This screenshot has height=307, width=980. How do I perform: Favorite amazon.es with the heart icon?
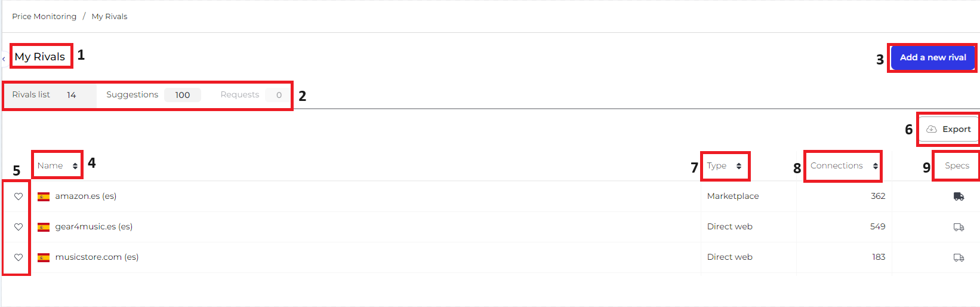[19, 197]
